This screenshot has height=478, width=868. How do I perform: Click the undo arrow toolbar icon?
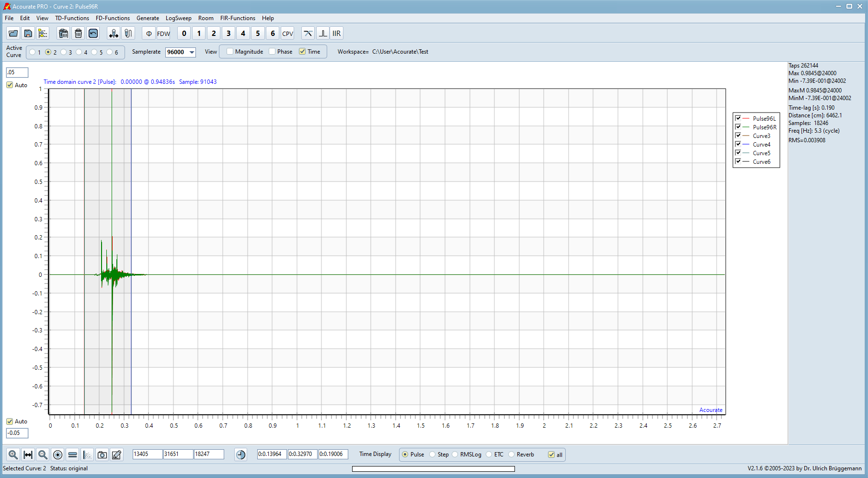93,34
